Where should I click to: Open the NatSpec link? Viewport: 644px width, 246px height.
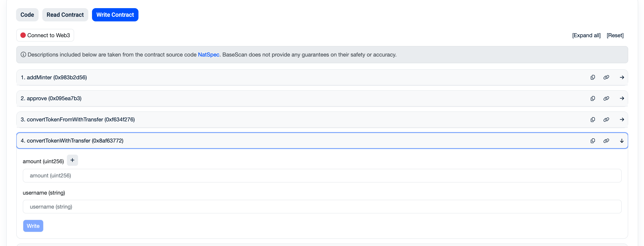coord(208,55)
